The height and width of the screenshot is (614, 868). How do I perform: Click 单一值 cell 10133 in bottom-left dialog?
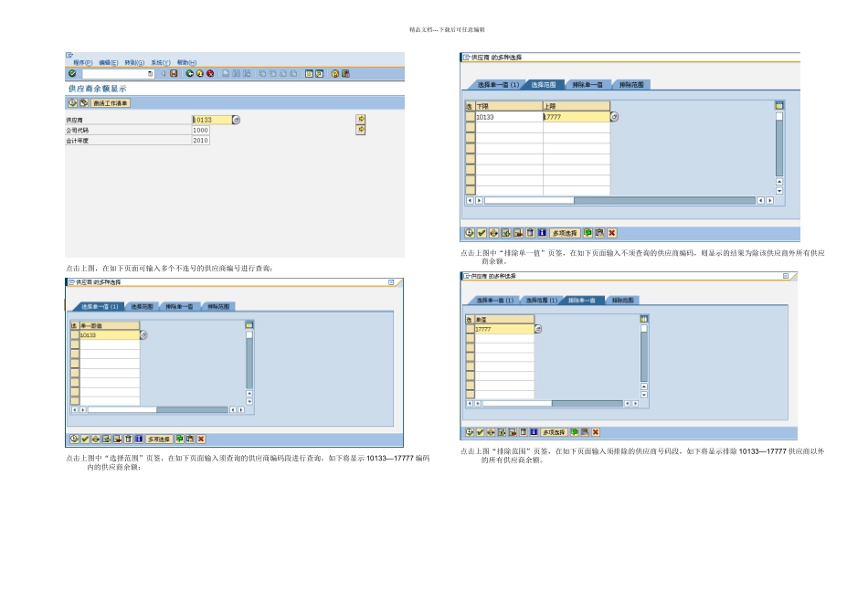[110, 335]
